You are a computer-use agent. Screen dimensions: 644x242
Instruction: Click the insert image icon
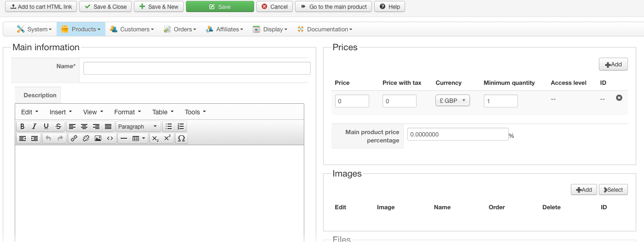point(98,138)
